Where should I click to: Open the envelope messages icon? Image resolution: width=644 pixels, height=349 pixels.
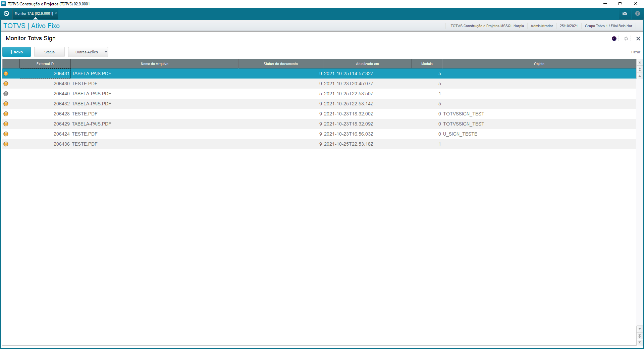[x=625, y=13]
